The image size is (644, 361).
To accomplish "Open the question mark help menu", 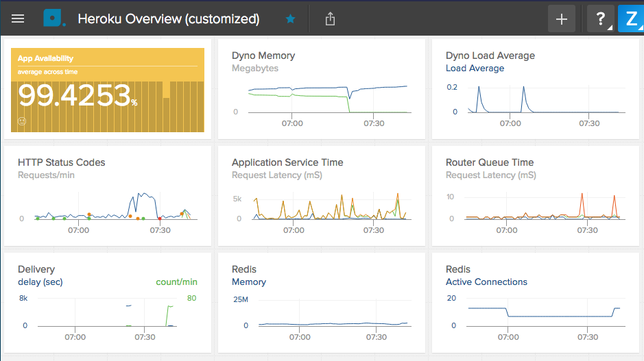I will [601, 19].
